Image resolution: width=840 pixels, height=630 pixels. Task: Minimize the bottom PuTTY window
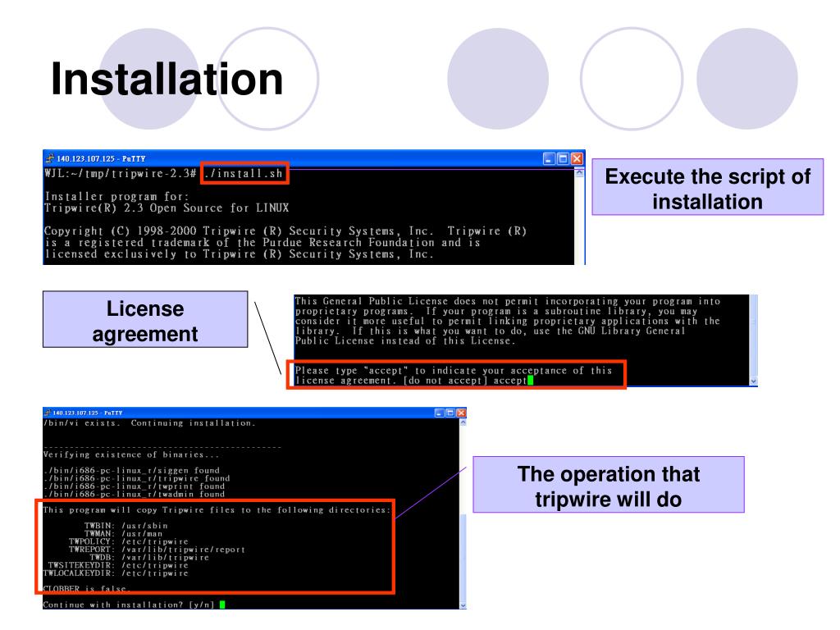440,413
